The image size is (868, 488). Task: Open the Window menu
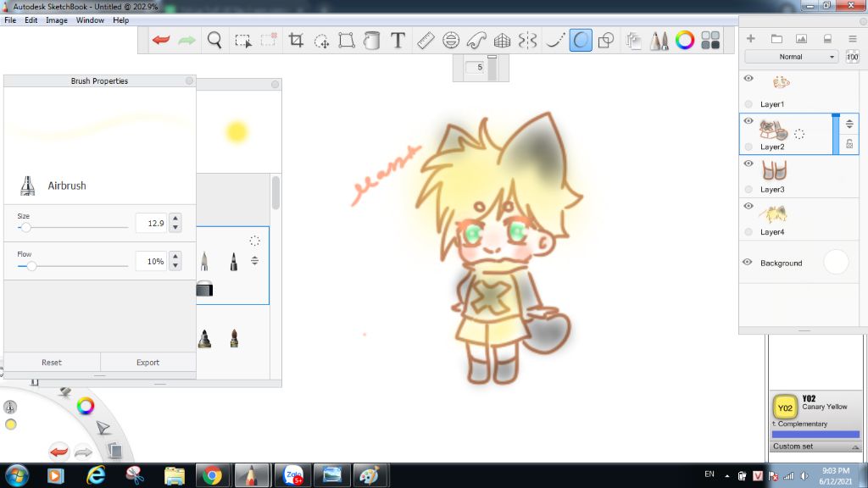pyautogui.click(x=90, y=20)
